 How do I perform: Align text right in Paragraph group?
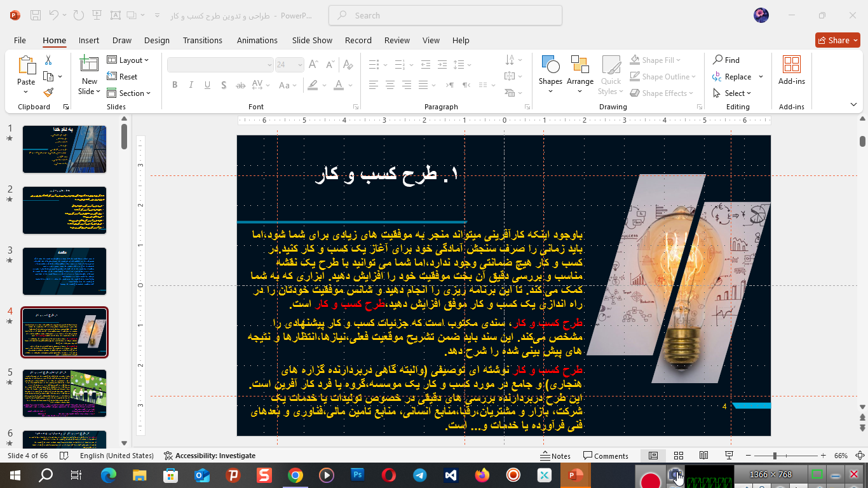[x=407, y=85]
